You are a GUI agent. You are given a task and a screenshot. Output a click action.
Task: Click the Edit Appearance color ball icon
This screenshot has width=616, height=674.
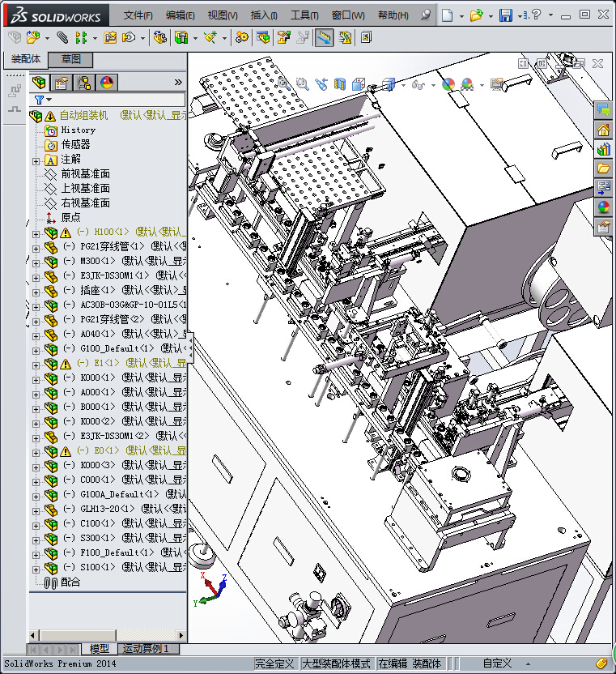tap(448, 83)
